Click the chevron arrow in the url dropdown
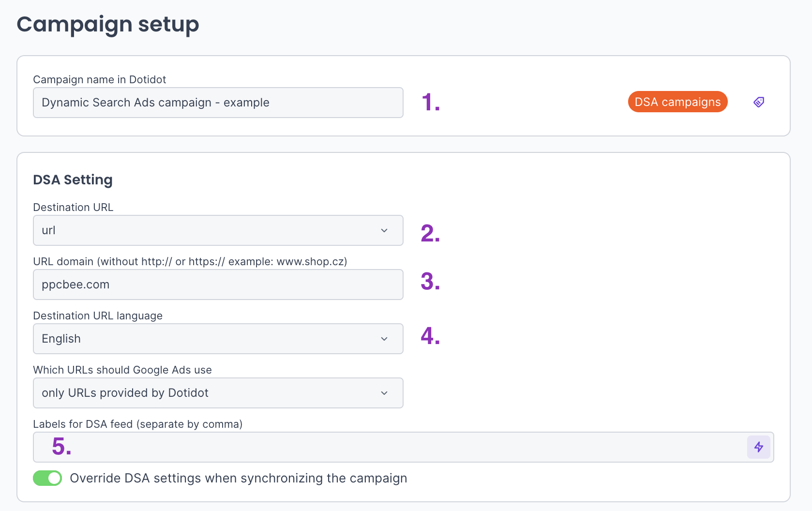Viewport: 812px width, 511px height. tap(384, 230)
